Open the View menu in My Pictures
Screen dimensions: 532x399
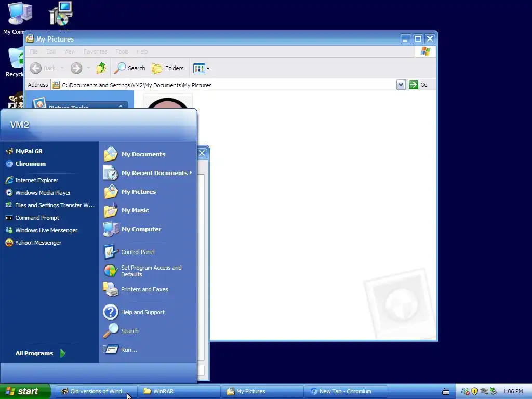tap(70, 51)
